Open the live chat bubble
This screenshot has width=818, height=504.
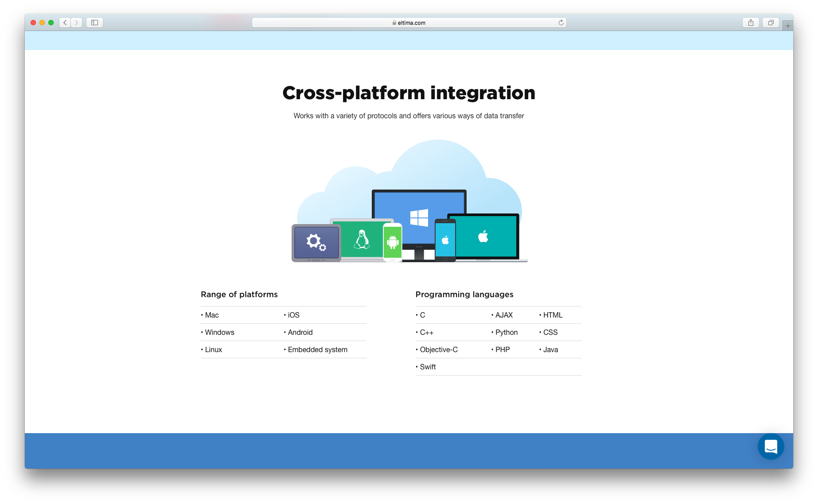771,446
